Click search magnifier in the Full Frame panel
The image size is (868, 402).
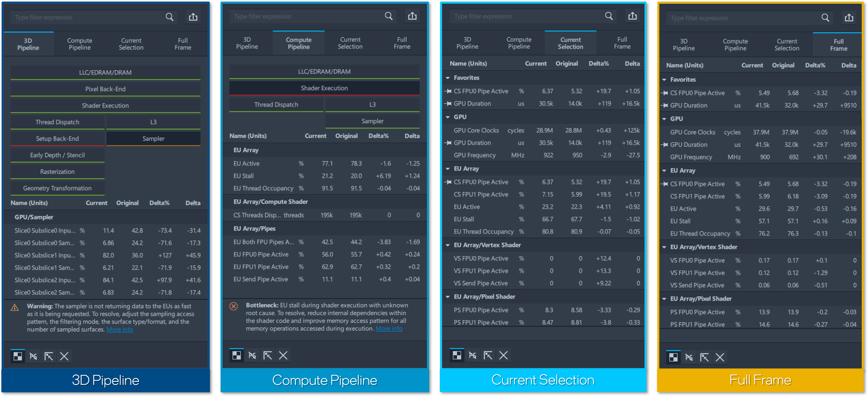point(825,18)
